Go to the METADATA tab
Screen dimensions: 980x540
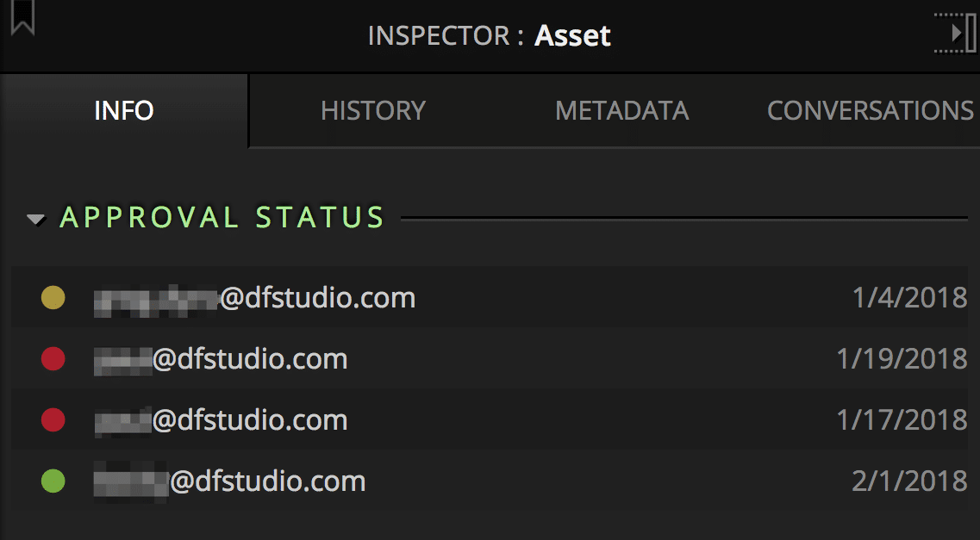coord(621,111)
